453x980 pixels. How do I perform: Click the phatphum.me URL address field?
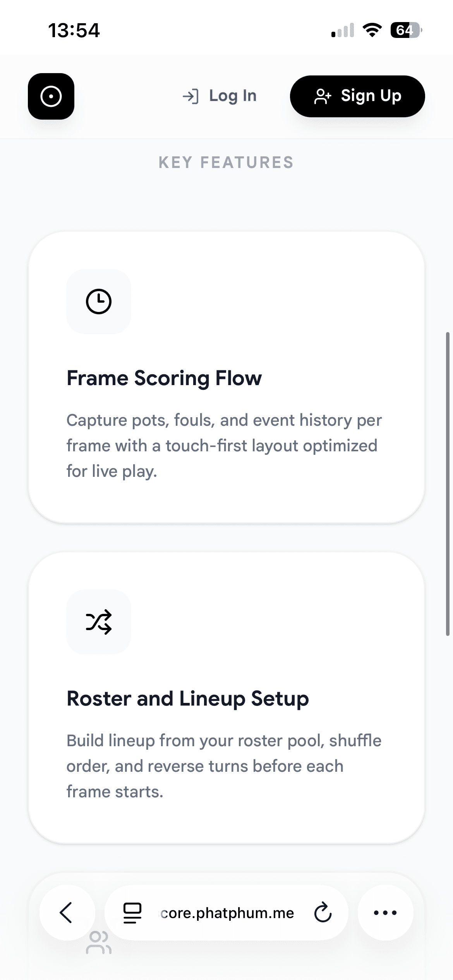pyautogui.click(x=227, y=913)
